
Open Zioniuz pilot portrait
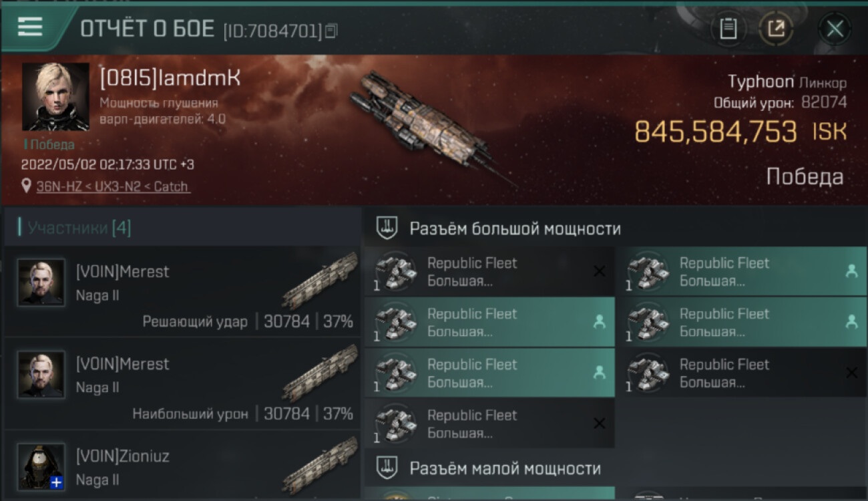[41, 467]
